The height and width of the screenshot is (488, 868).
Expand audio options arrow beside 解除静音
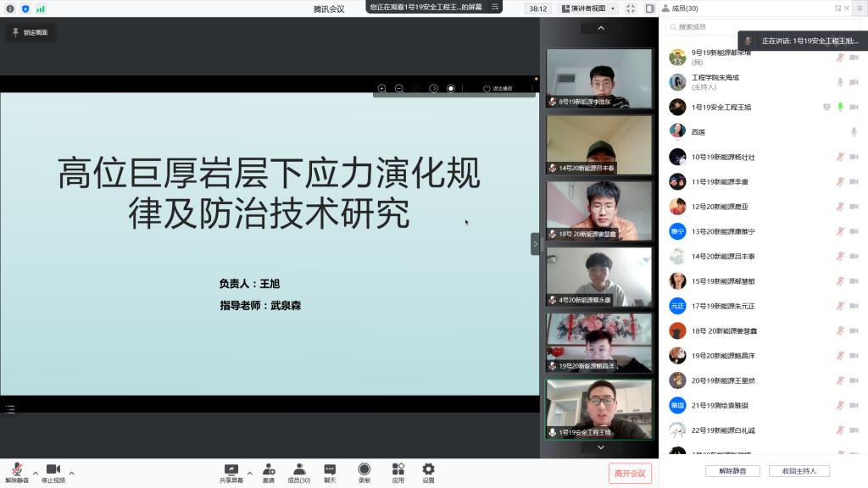35,473
